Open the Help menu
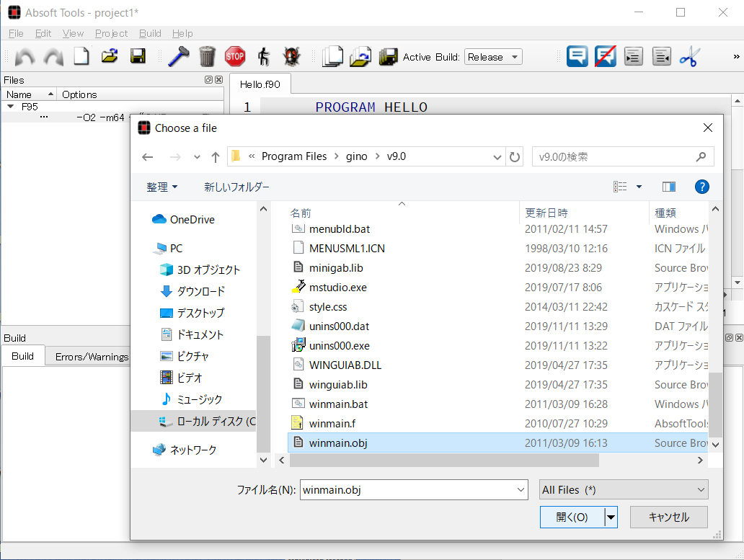 182,33
